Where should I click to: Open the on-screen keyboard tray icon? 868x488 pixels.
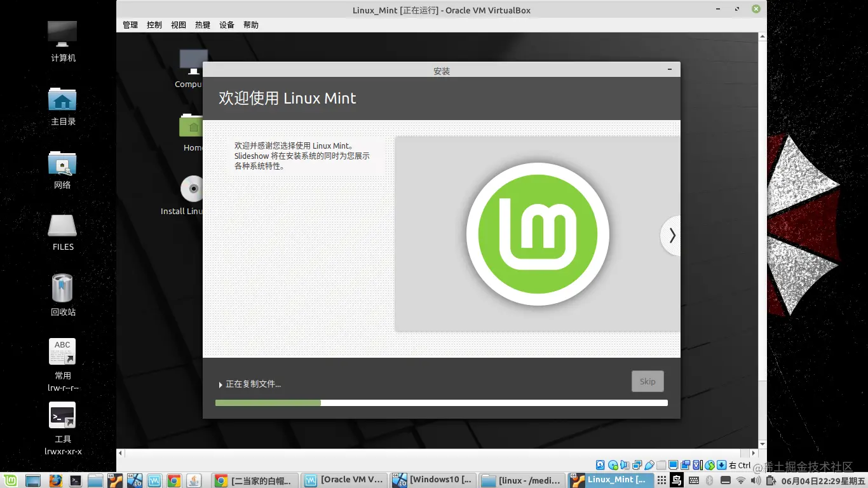694,480
